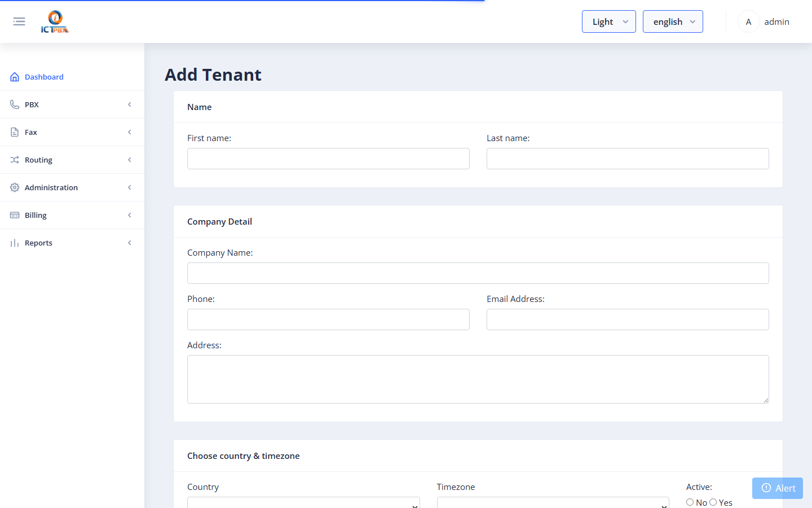The image size is (812, 508).
Task: Click the Alert button
Action: click(x=778, y=488)
